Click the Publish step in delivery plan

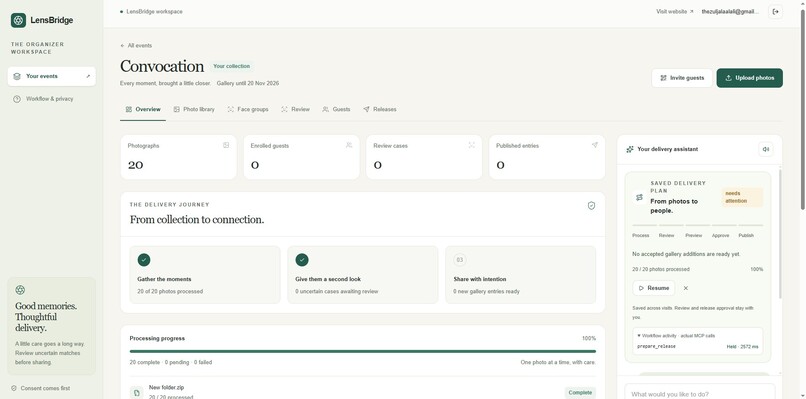746,235
